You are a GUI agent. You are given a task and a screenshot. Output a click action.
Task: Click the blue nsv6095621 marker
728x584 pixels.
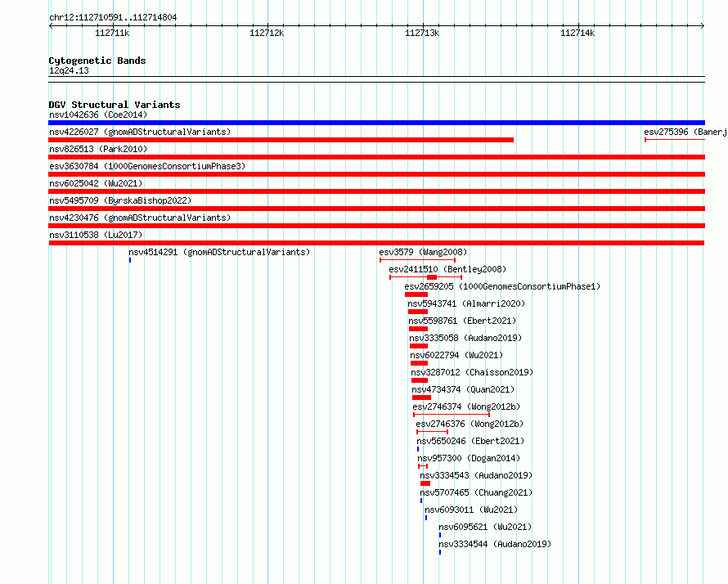point(440,535)
